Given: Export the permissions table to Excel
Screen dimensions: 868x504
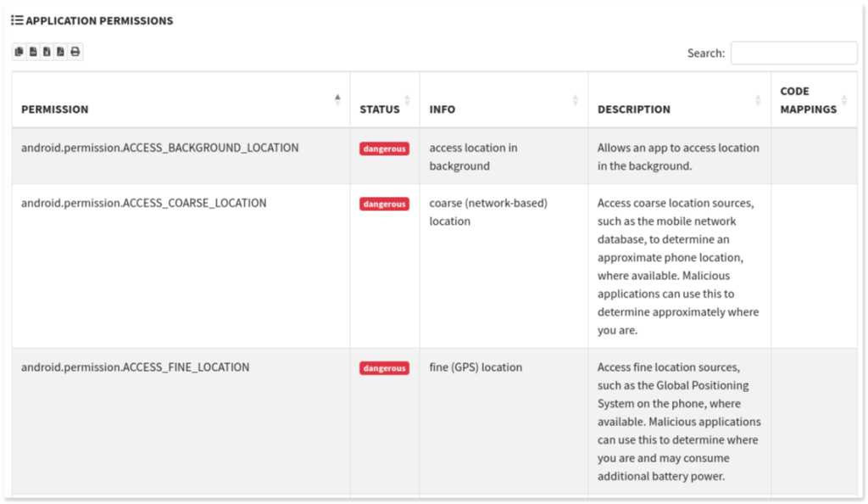Looking at the screenshot, I should (47, 52).
